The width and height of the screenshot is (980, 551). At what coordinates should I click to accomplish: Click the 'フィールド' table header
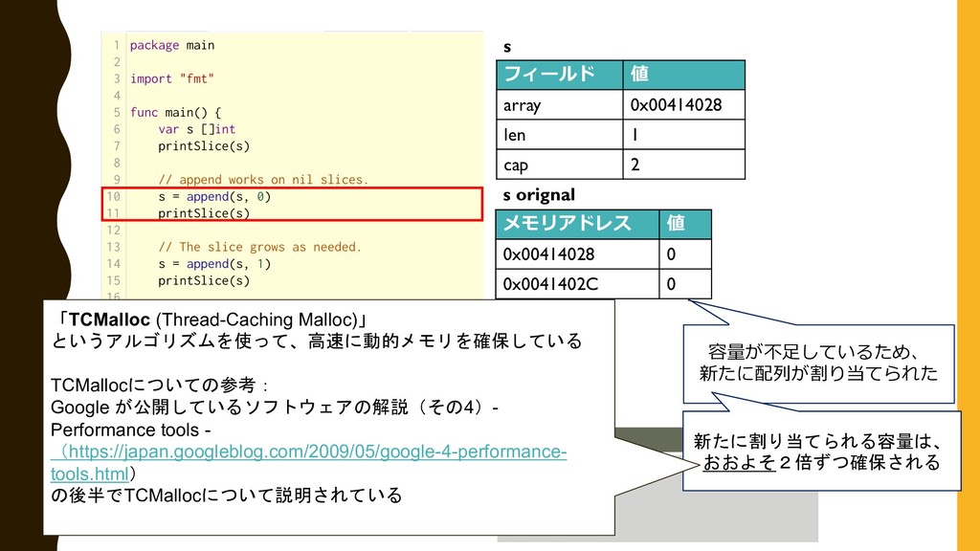point(559,75)
